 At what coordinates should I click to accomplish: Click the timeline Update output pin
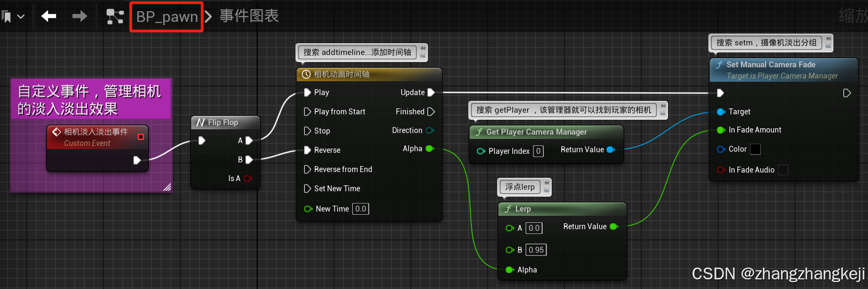tap(431, 92)
